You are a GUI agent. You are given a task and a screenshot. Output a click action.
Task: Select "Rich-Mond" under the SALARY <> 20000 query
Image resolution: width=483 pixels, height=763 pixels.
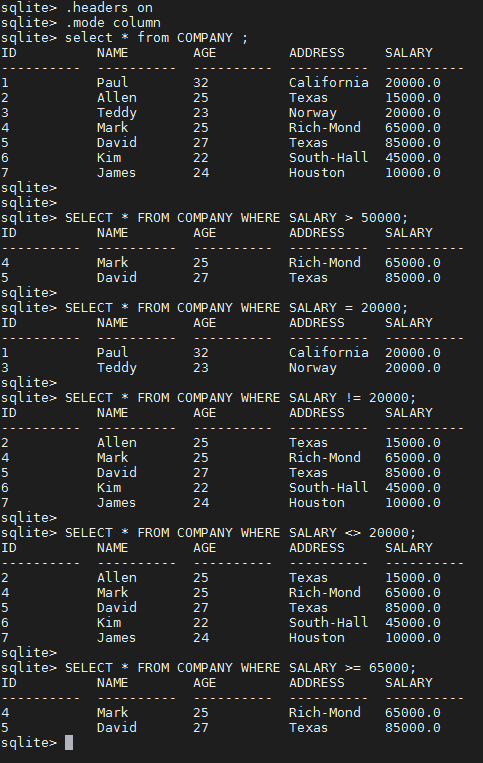pos(325,593)
